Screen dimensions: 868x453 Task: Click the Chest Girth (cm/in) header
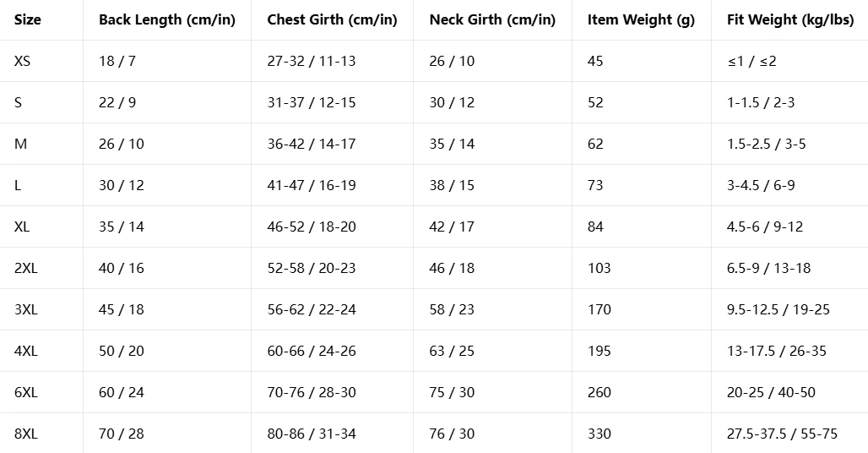point(332,20)
